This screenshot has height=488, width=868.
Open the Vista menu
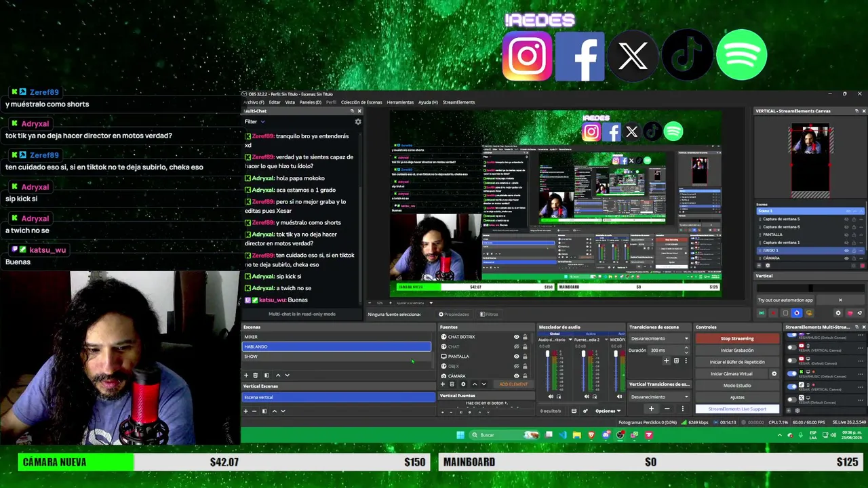[x=290, y=102]
